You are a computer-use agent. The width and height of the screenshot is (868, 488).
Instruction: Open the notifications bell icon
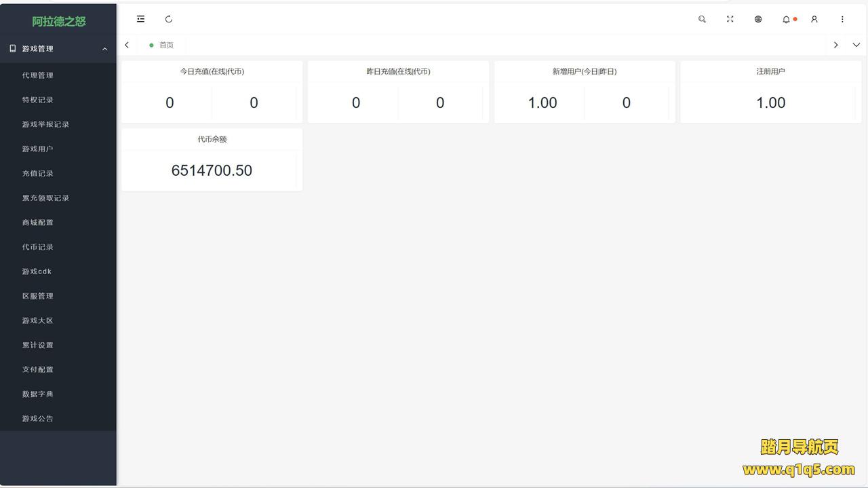click(786, 20)
